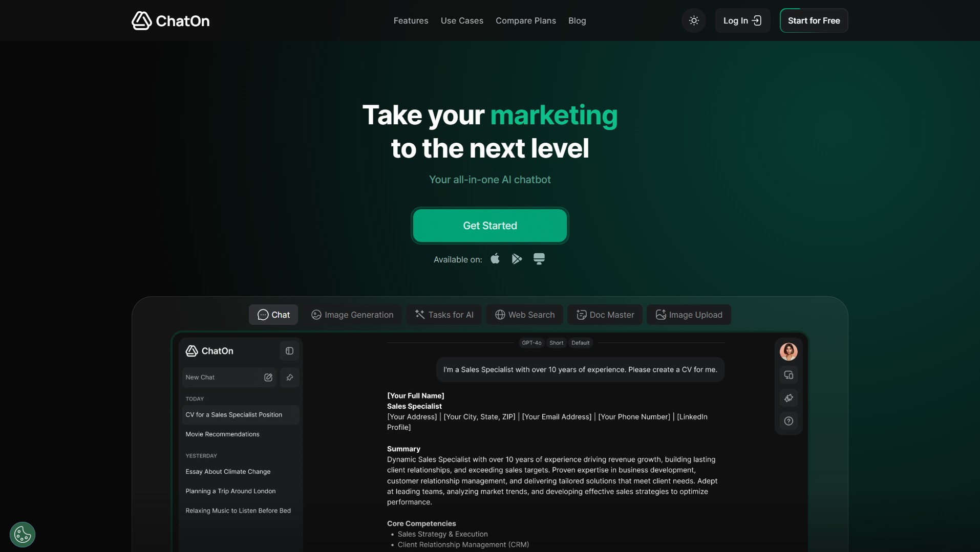Click the ChatOn logo in demo sidebar

coord(209,351)
